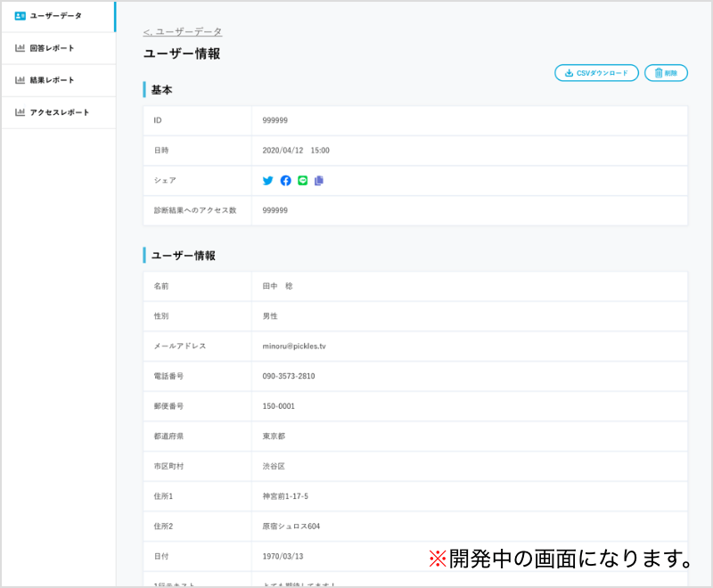
Task: Select the address value 神宮前1-17-5
Action: [285, 496]
